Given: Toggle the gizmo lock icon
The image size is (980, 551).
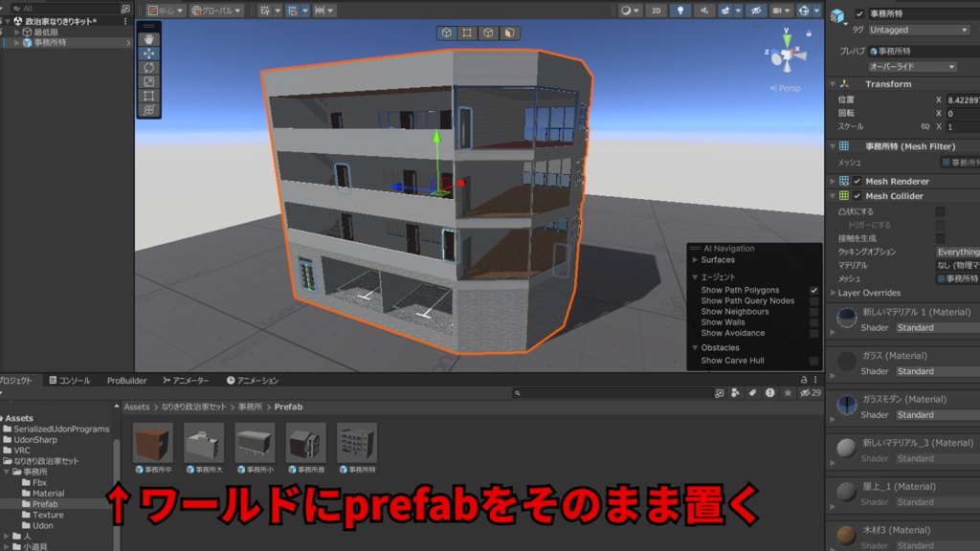Looking at the screenshot, I should [x=808, y=33].
